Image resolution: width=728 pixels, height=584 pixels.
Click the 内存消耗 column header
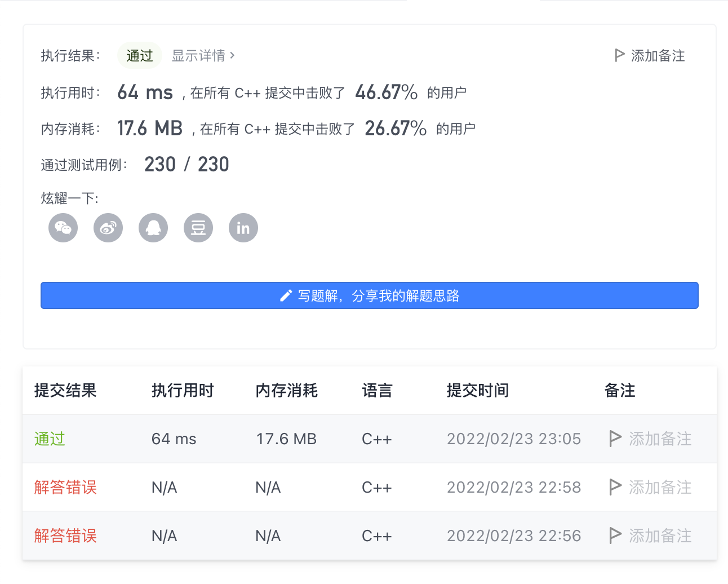287,390
